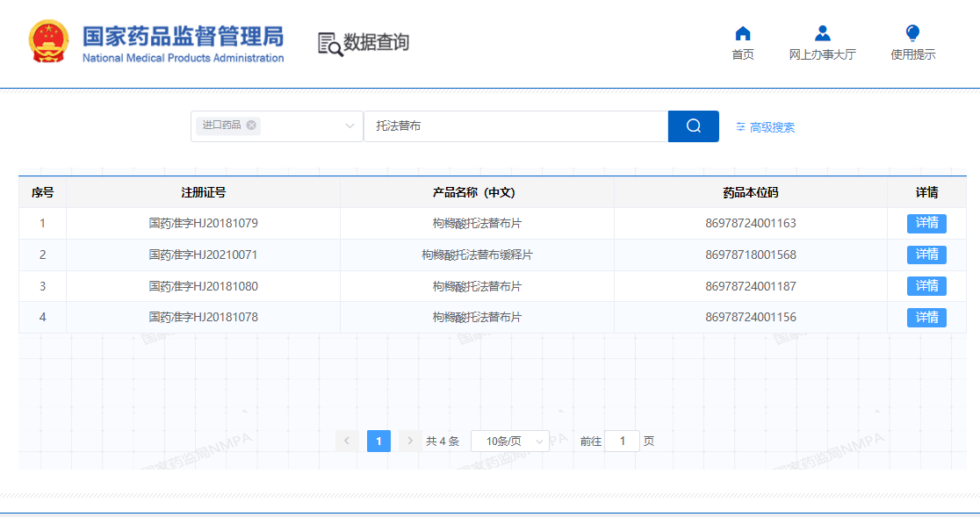Select registration number 国药准字HJ20181080

click(x=203, y=286)
